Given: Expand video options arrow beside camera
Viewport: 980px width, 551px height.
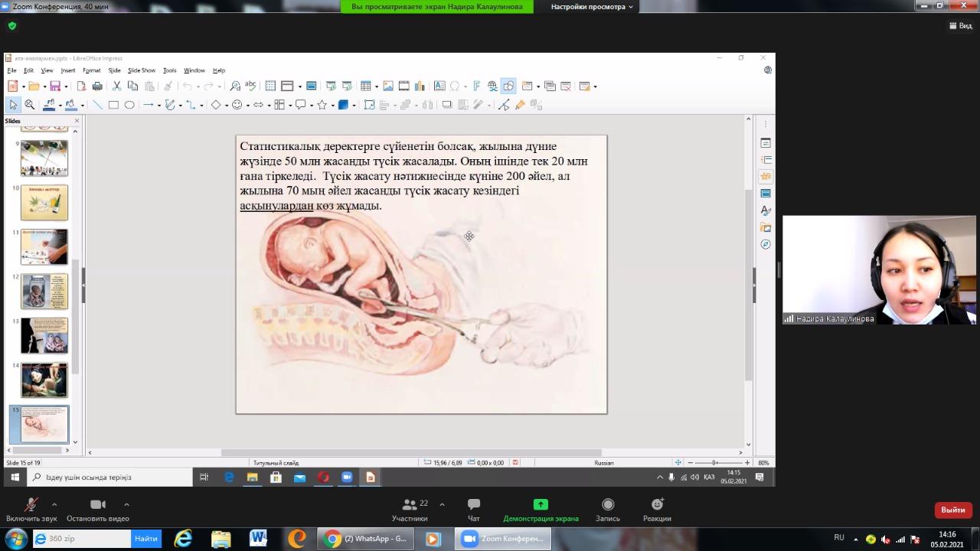Looking at the screenshot, I should 126,504.
